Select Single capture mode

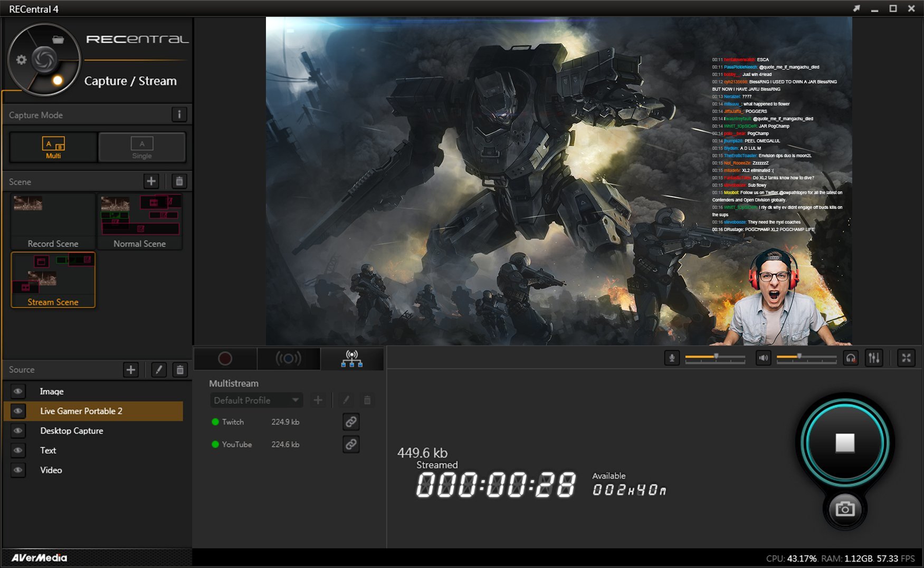coord(141,147)
